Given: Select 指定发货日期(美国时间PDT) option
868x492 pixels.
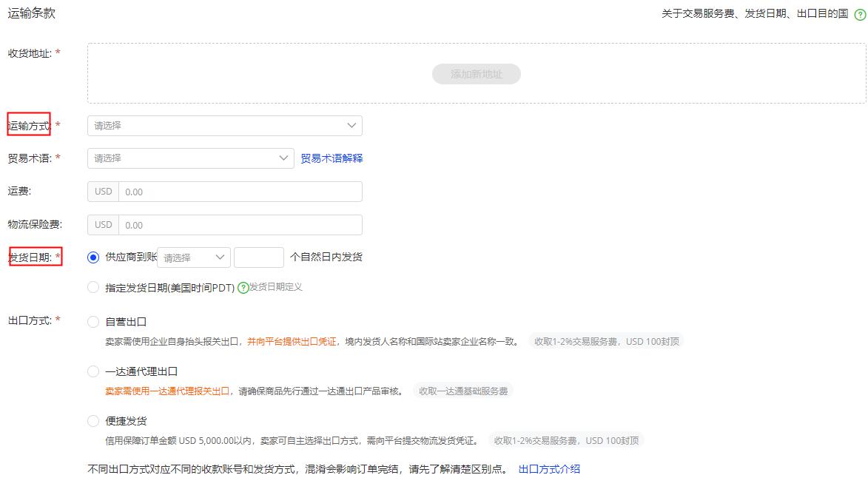Looking at the screenshot, I should (x=93, y=287).
